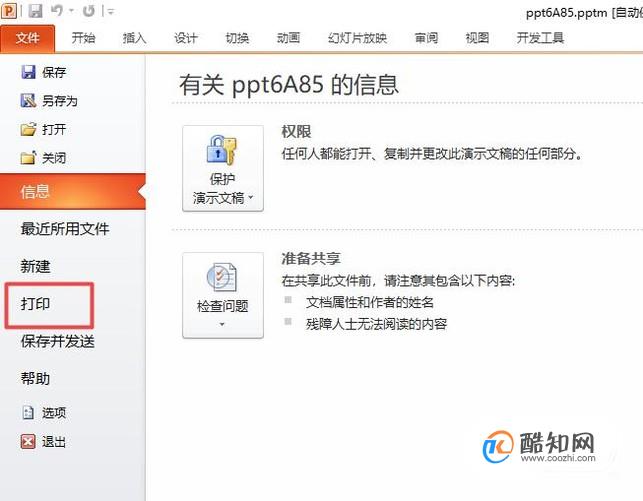
Task: Click the 选项 document icon
Action: click(28, 412)
